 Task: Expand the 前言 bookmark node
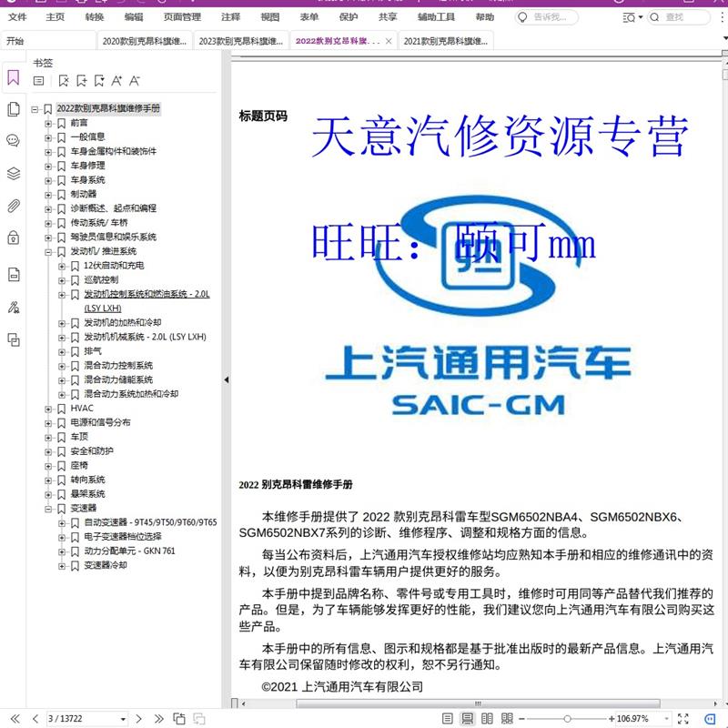point(48,124)
